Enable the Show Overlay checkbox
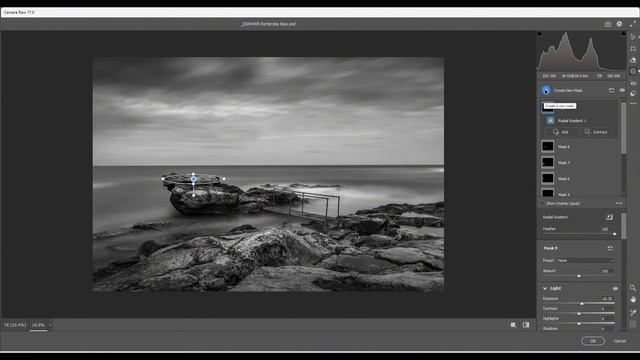The image size is (640, 360). pos(543,203)
